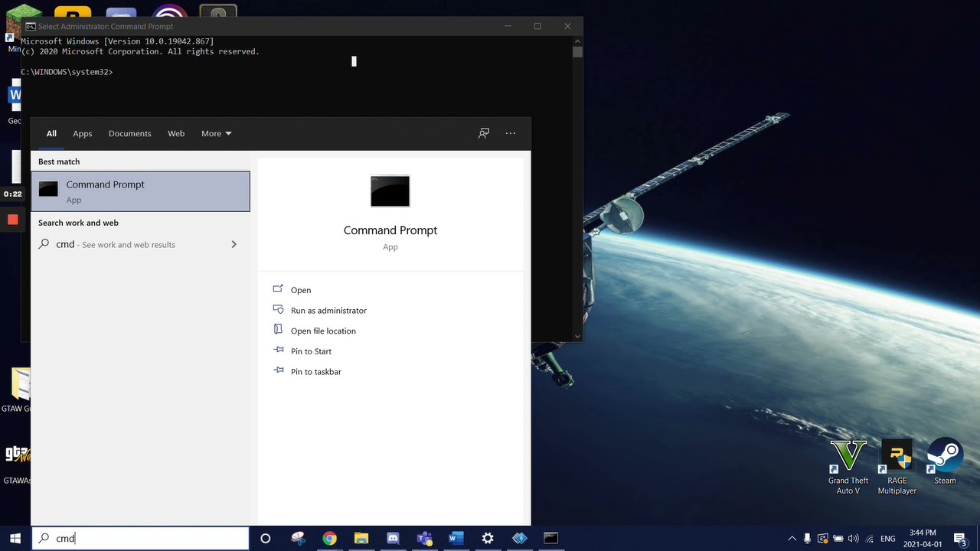Open Microsoft Teams from taskbar

pyautogui.click(x=424, y=539)
